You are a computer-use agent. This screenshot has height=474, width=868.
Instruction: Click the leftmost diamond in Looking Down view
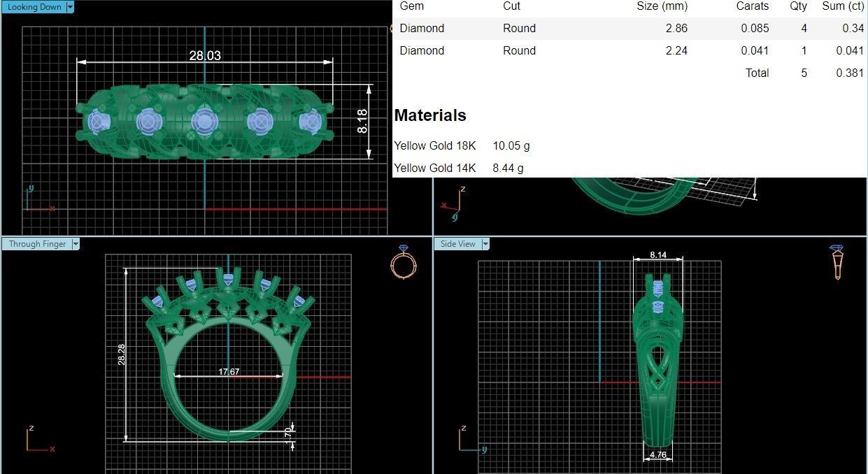click(98, 122)
